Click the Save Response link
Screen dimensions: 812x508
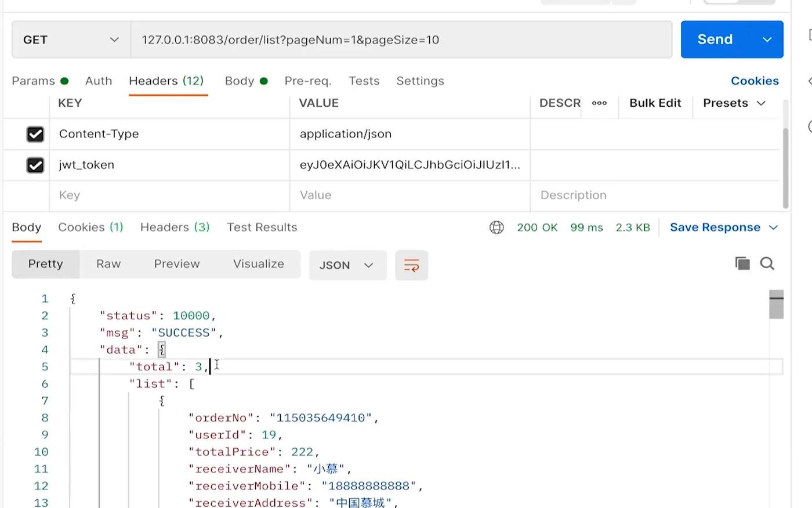point(715,228)
